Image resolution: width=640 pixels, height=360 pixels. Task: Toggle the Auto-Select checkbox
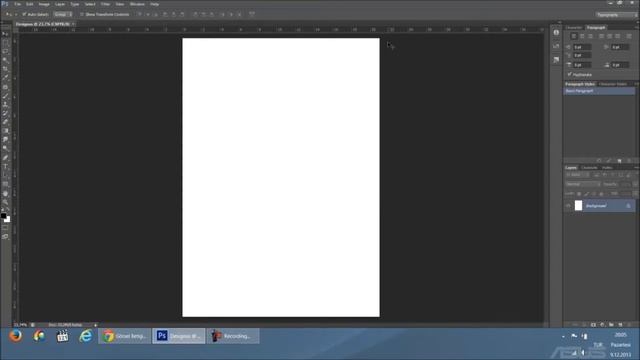click(24, 14)
